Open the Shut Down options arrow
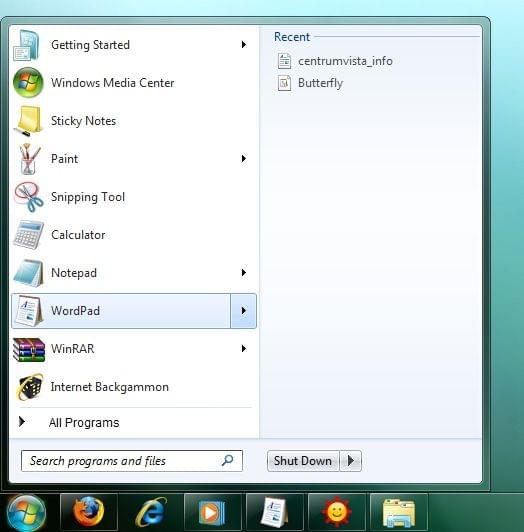The width and height of the screenshot is (524, 532). pyautogui.click(x=351, y=461)
